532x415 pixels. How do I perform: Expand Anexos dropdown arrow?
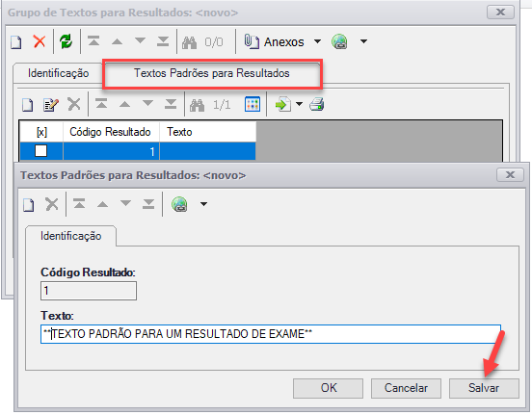click(x=317, y=41)
